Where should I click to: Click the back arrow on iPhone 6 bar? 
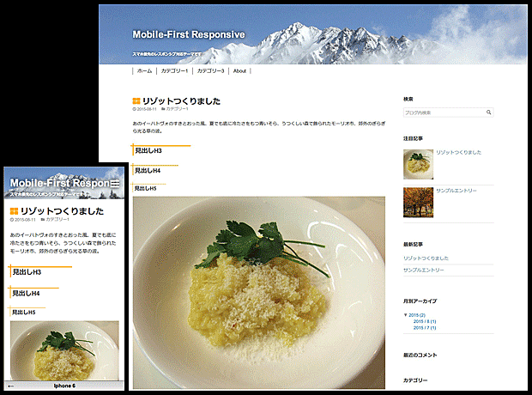[10, 386]
